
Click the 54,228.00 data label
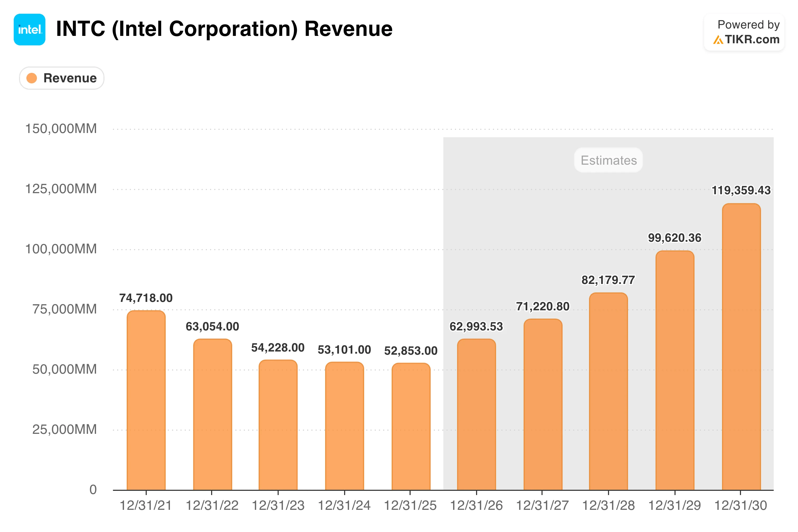[278, 348]
